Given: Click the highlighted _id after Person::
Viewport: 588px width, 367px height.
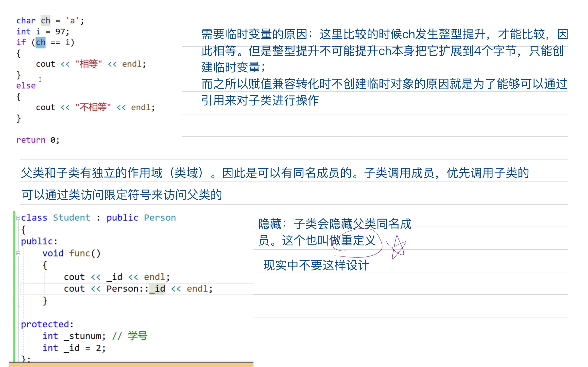Looking at the screenshot, I should [x=157, y=289].
